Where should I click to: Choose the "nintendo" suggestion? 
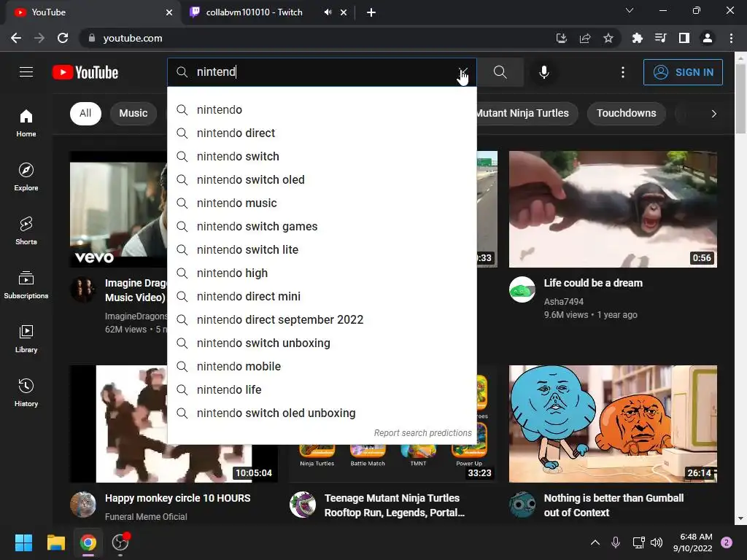pos(322,110)
